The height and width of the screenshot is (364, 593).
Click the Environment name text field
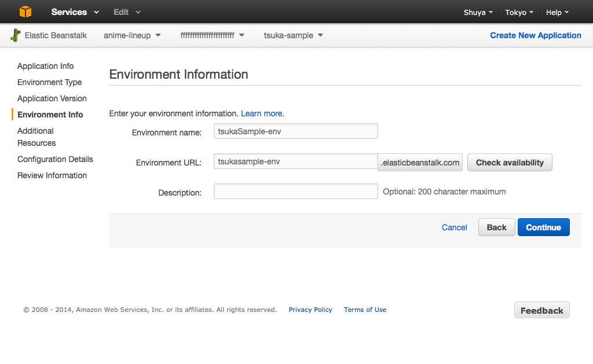295,131
